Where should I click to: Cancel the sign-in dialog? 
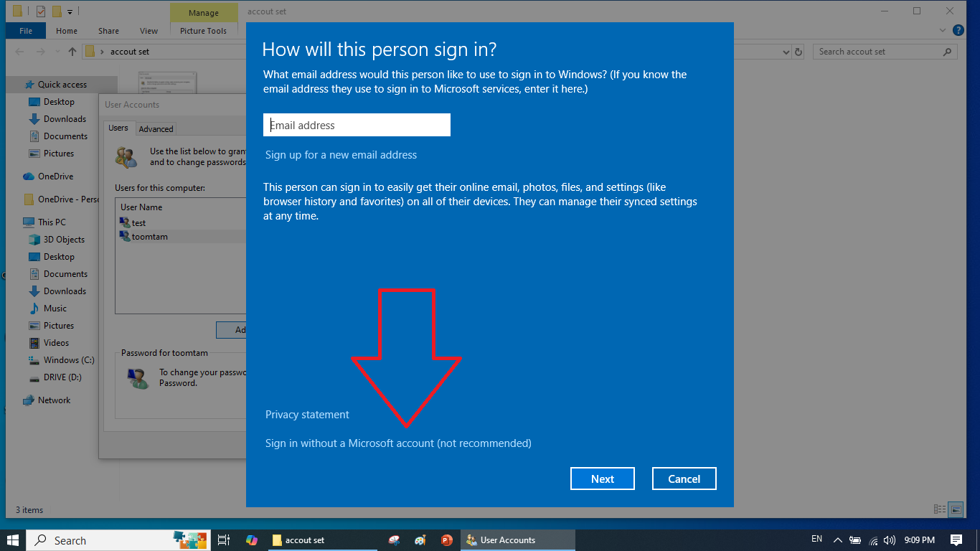coord(684,479)
